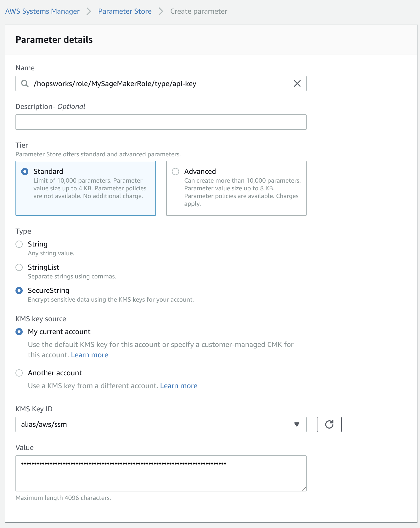Click the Value box corner grip
The width and height of the screenshot is (420, 528).
tap(304, 489)
